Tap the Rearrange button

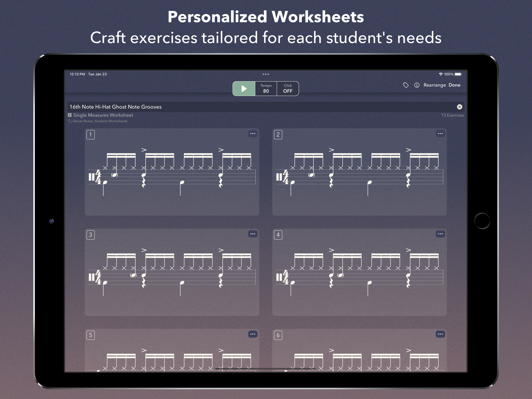click(435, 85)
